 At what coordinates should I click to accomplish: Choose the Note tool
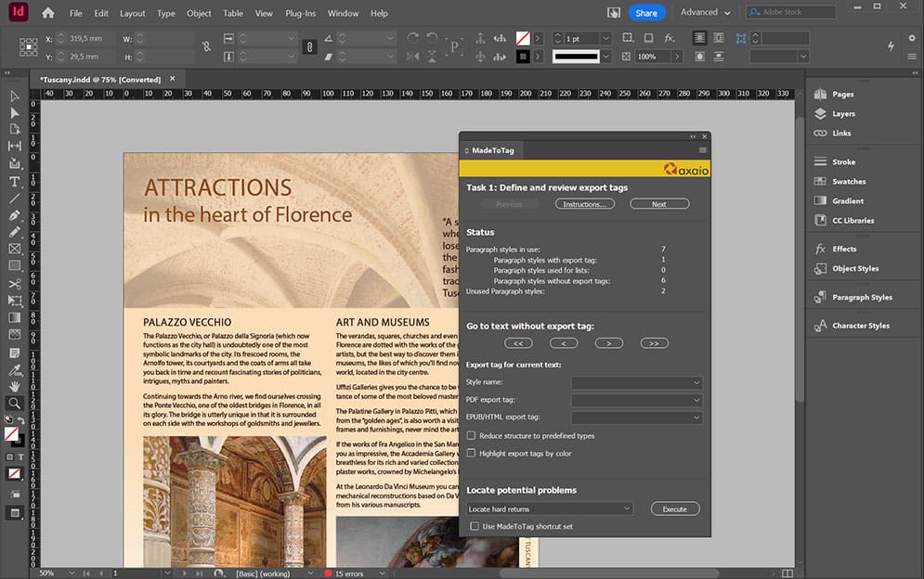tap(15, 353)
